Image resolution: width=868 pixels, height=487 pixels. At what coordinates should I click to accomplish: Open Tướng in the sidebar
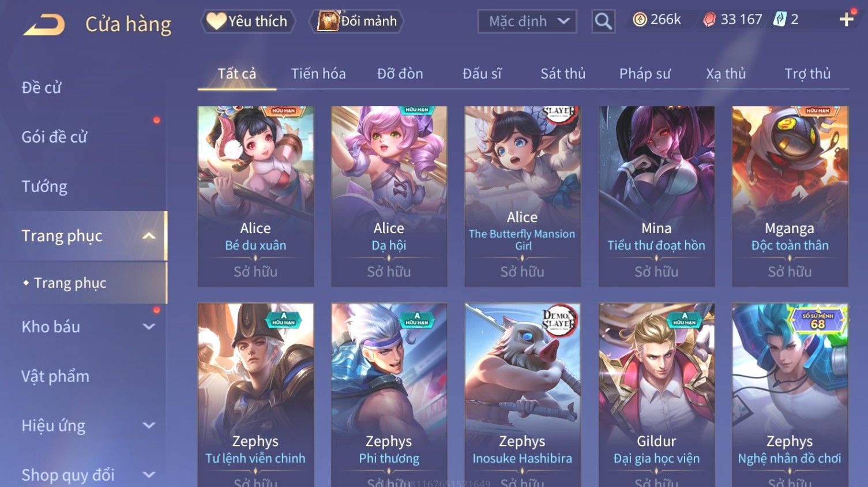tap(44, 186)
